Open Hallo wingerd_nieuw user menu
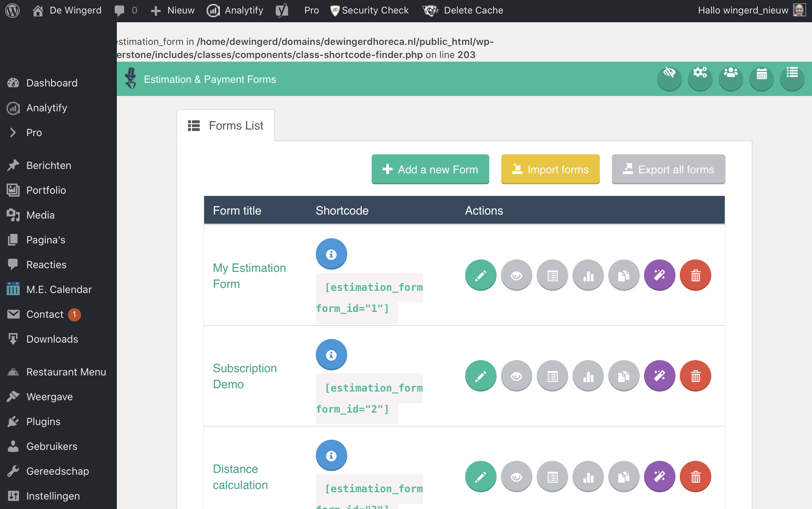812x509 pixels. tap(752, 11)
